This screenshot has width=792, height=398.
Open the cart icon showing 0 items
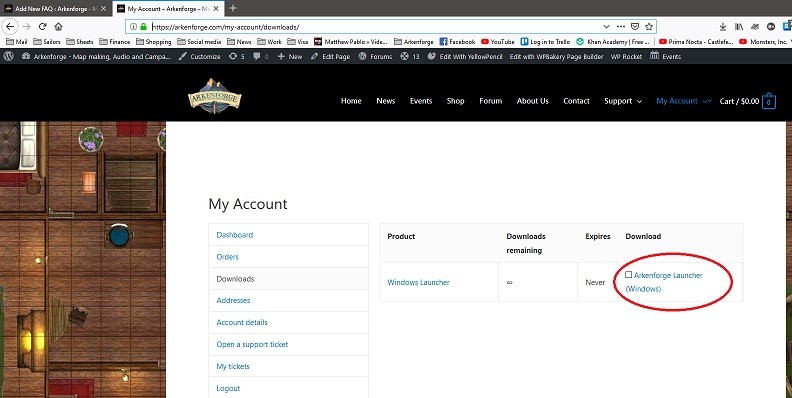coord(768,101)
